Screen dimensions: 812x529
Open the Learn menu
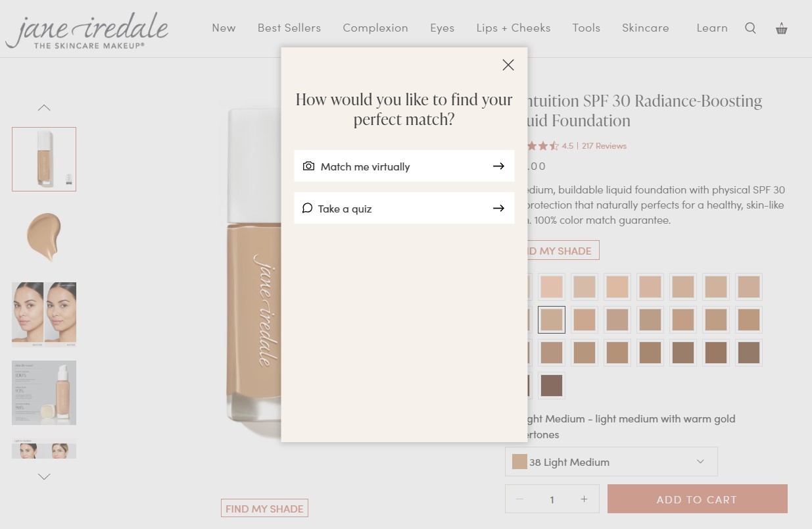[x=712, y=28]
